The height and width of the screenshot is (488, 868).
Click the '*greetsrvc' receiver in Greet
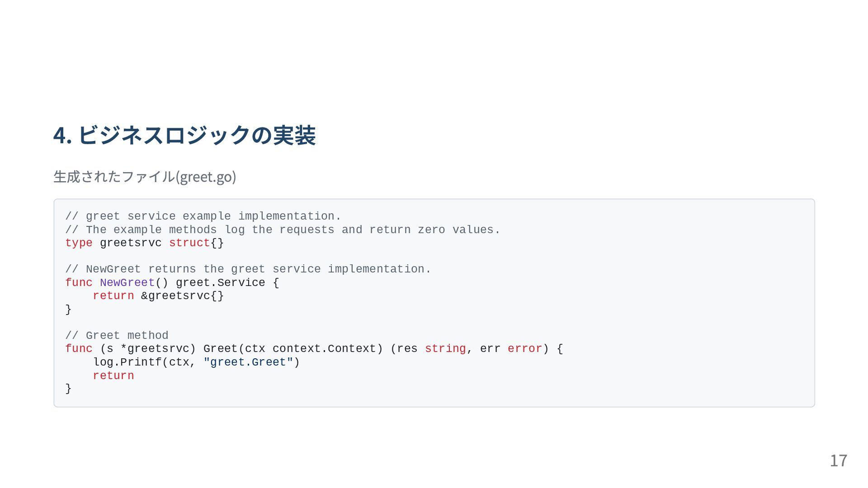[x=155, y=349]
